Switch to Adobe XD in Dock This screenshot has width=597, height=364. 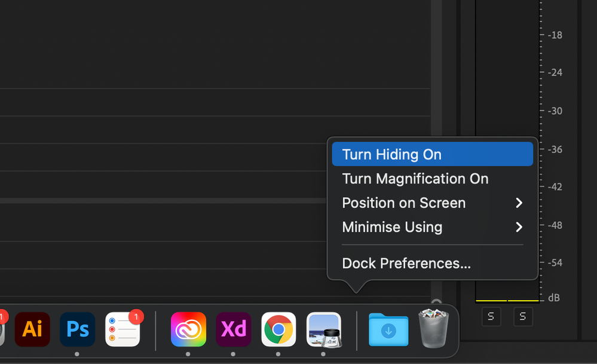tap(234, 329)
